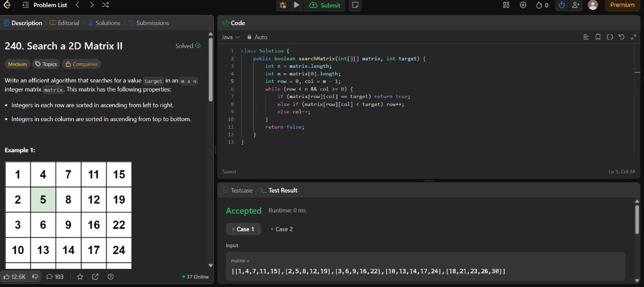This screenshot has width=644, height=287.
Task: Go to the previous problem arrow
Action: (77, 5)
